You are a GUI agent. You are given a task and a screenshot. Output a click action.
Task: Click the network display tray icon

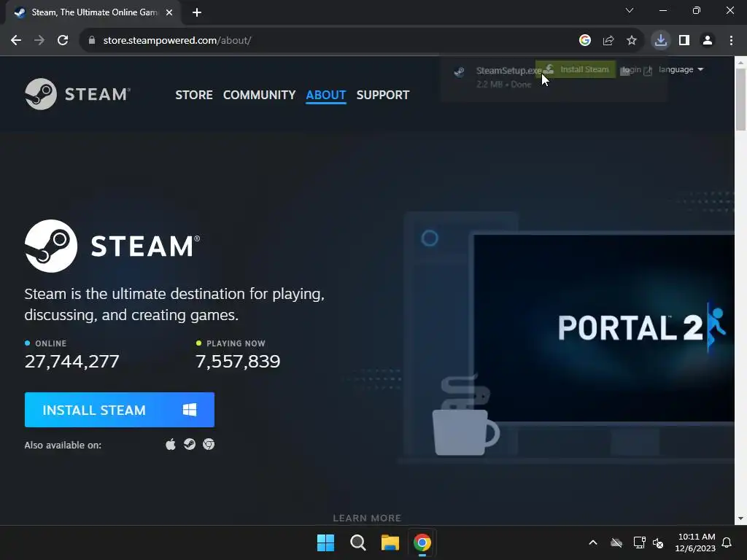click(x=639, y=542)
